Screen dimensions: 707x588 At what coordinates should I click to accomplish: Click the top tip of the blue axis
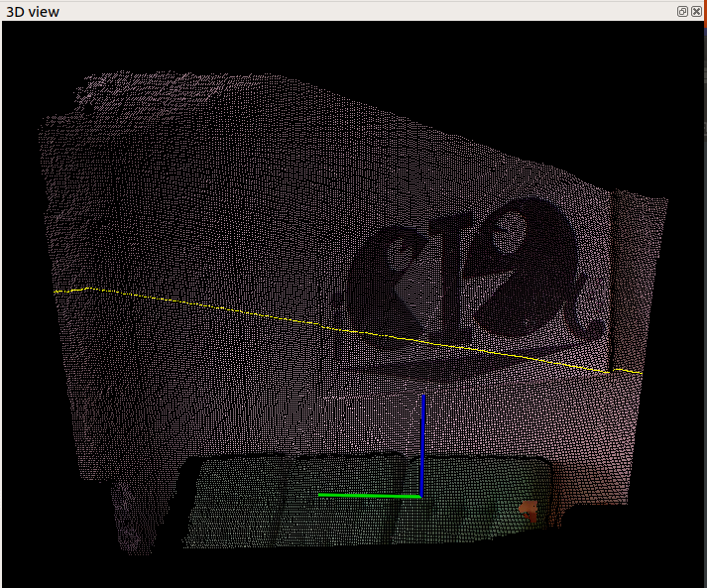coord(423,397)
